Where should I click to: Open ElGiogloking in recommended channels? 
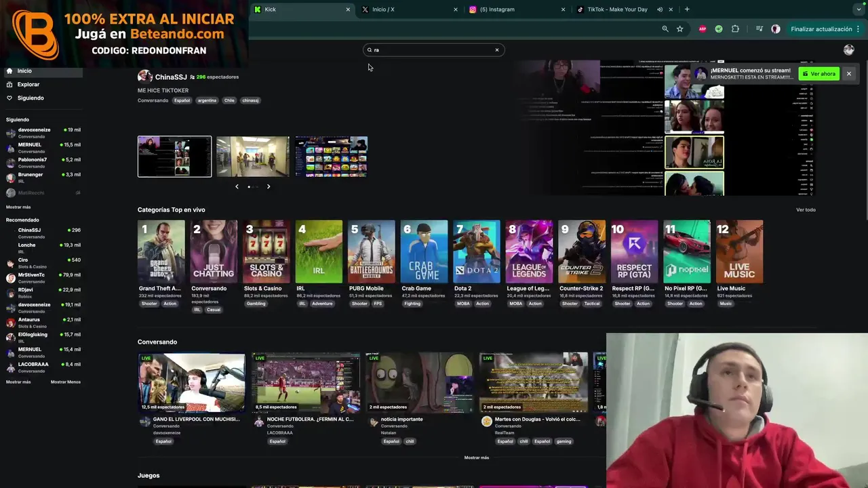coord(43,338)
